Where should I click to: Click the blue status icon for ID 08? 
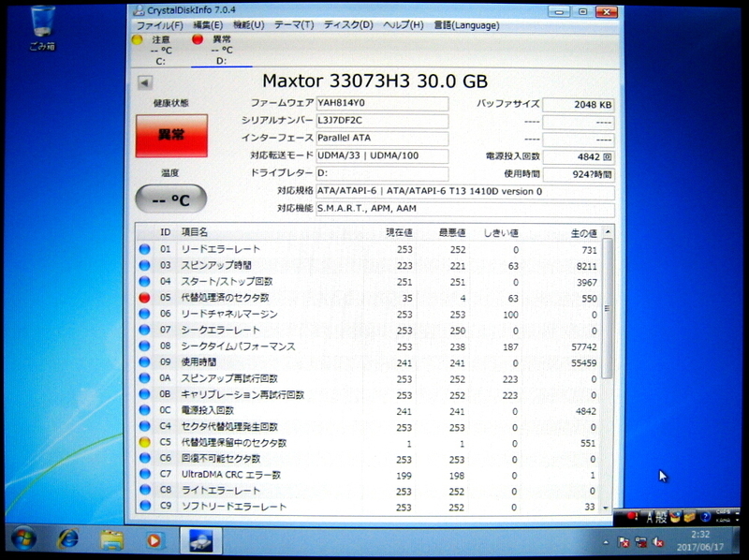click(x=145, y=346)
